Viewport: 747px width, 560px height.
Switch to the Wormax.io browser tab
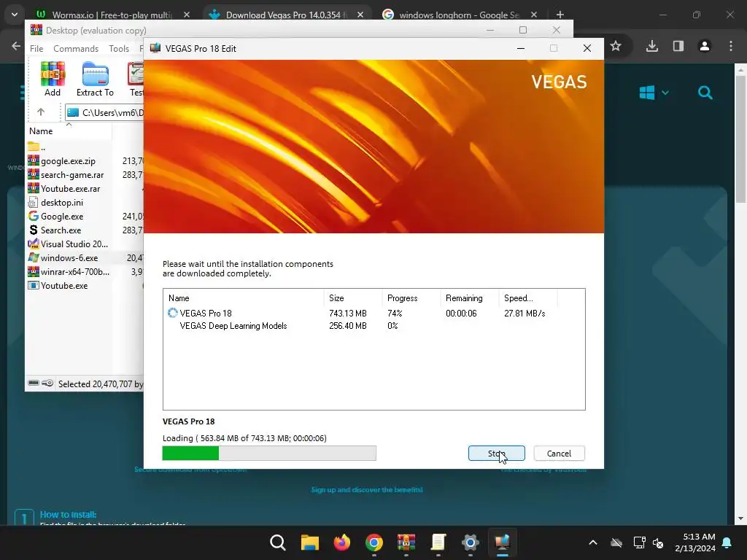tap(112, 15)
